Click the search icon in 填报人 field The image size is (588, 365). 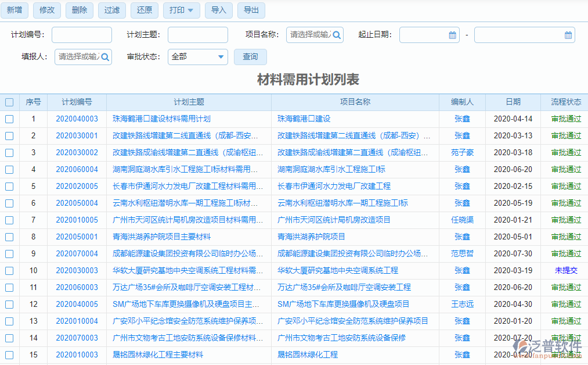click(105, 57)
